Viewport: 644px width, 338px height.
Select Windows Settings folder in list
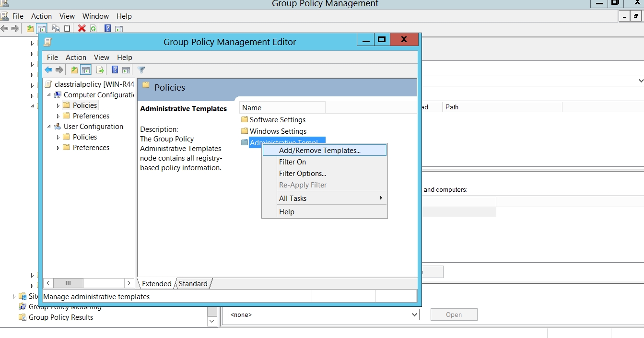(278, 131)
